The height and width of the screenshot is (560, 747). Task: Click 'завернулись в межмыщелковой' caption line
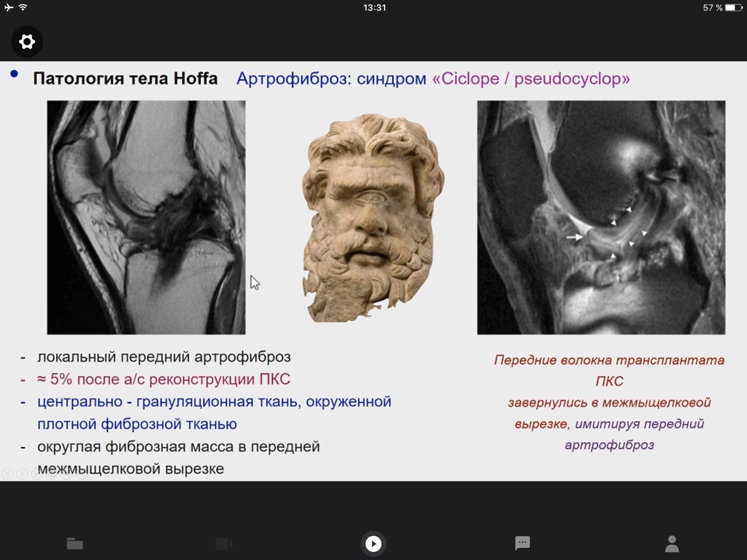point(609,402)
